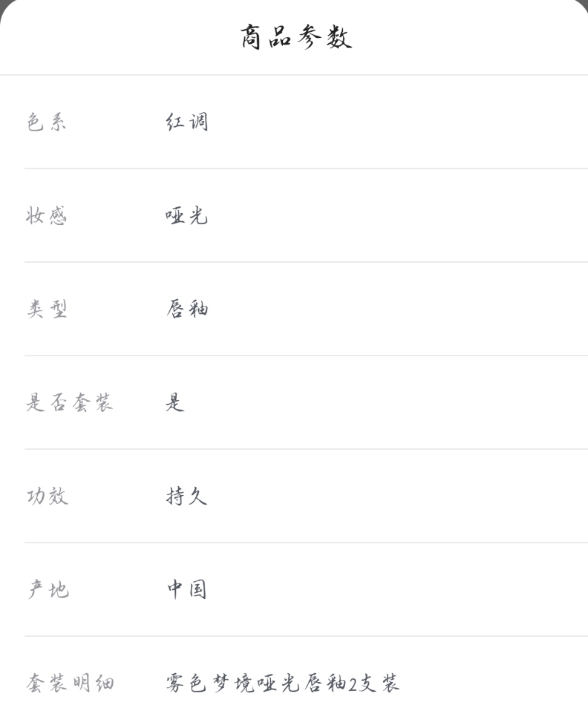Select the 是否套装 label

(69, 403)
